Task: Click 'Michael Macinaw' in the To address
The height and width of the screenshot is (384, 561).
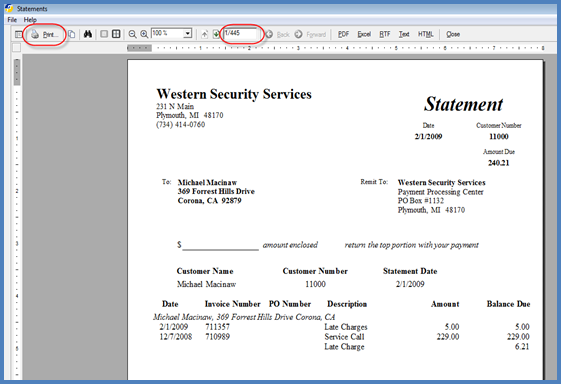Action: pyautogui.click(x=207, y=183)
